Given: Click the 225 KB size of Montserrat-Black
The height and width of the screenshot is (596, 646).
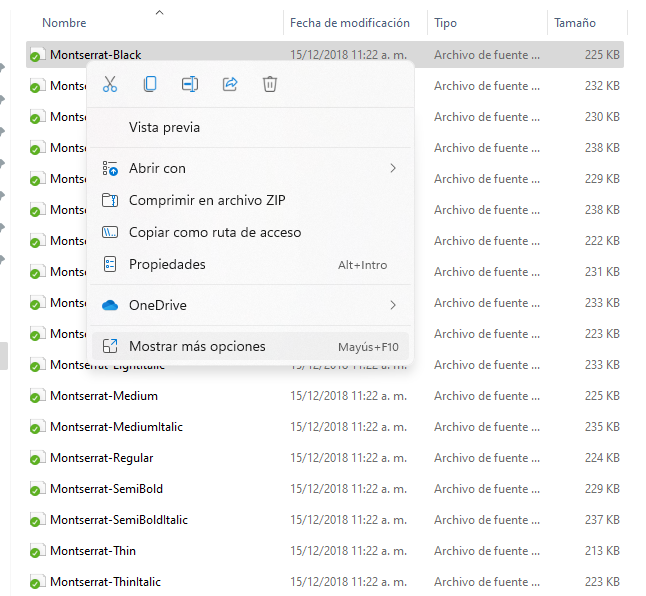Looking at the screenshot, I should pyautogui.click(x=602, y=55).
